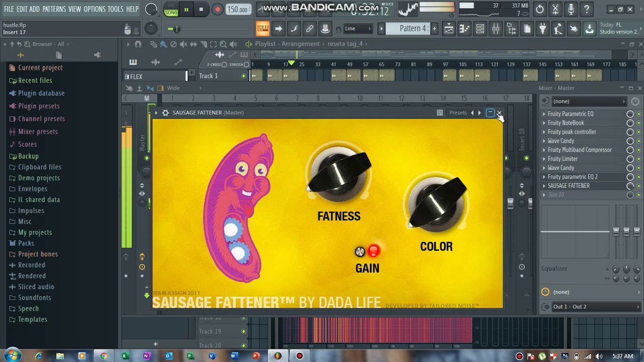Select next preset arrow in Sausage Fattener
The height and width of the screenshot is (362, 644).
click(479, 113)
